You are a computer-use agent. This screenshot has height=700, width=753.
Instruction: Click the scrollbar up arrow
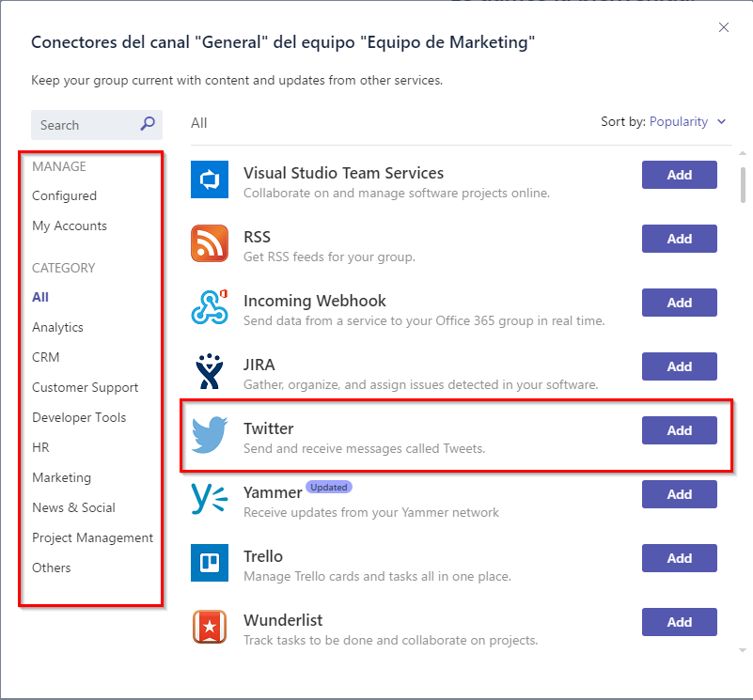[743, 153]
